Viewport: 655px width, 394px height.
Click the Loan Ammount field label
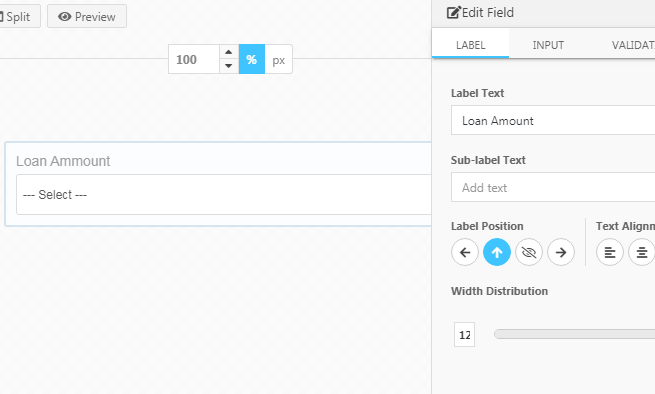(63, 161)
